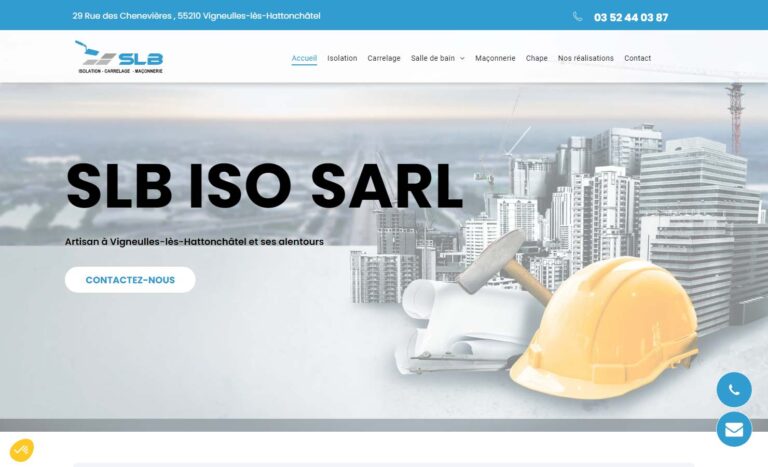Open the Chape menu item
Viewport: 768px width, 467px height.
(x=536, y=58)
